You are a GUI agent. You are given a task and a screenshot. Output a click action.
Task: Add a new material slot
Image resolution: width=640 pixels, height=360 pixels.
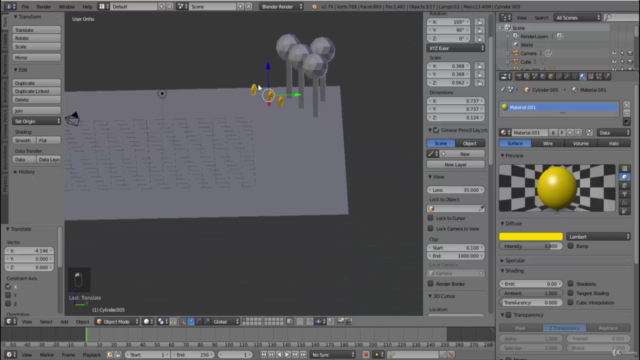[627, 105]
